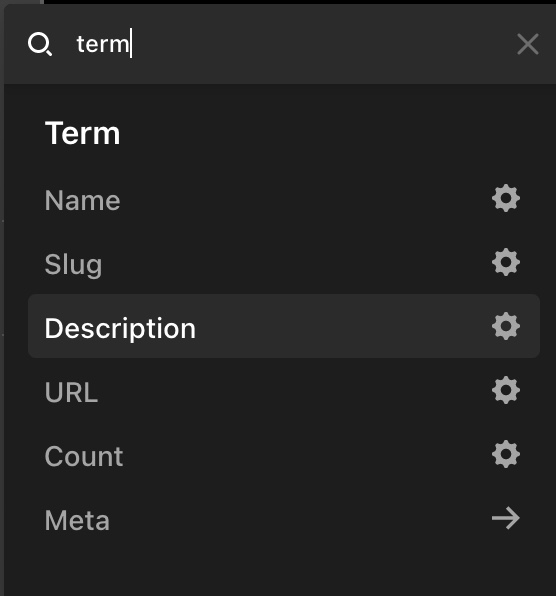This screenshot has width=556, height=596.
Task: Clear the search with the X icon
Action: pos(528,44)
